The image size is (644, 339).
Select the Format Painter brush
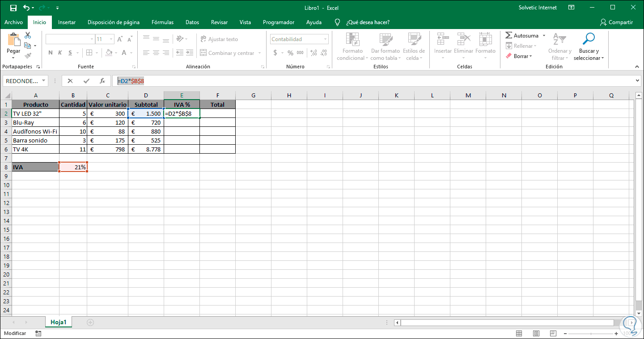coord(28,56)
